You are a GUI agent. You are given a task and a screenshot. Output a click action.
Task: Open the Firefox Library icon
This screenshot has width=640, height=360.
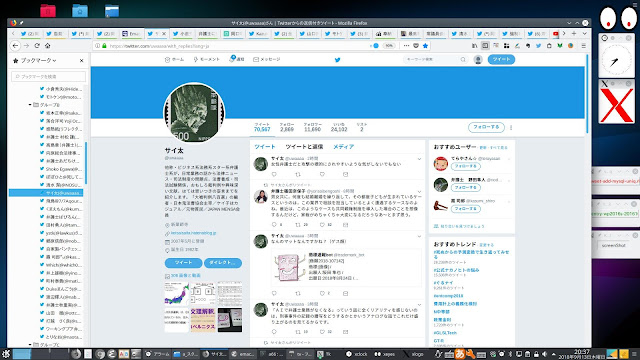474,46
